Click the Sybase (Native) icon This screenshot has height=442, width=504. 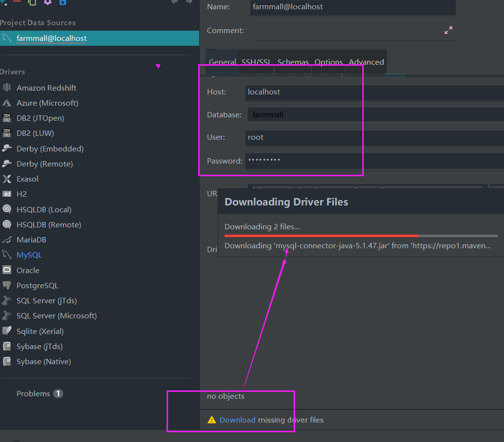click(x=7, y=361)
